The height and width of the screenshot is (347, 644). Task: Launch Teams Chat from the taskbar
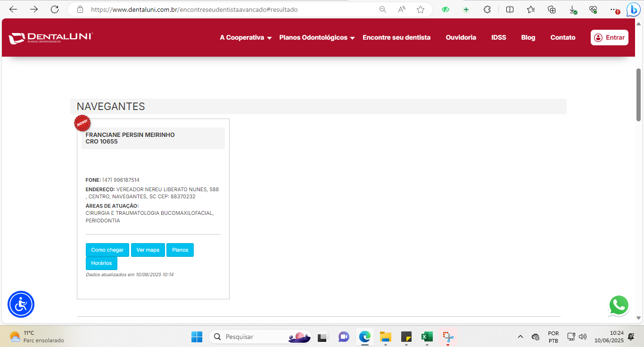(344, 337)
